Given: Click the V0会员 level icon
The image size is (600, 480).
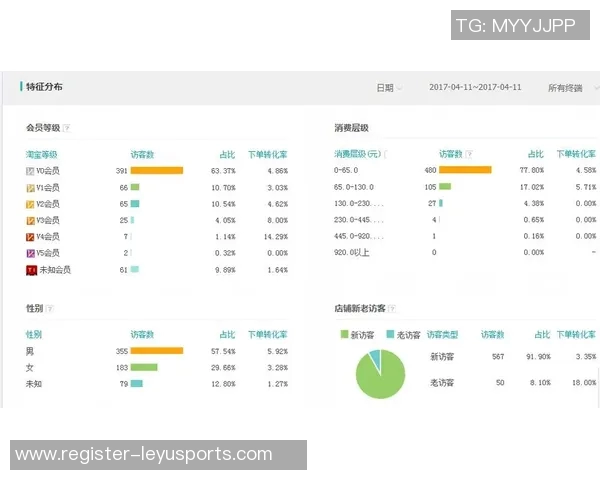Looking at the screenshot, I should coord(30,171).
